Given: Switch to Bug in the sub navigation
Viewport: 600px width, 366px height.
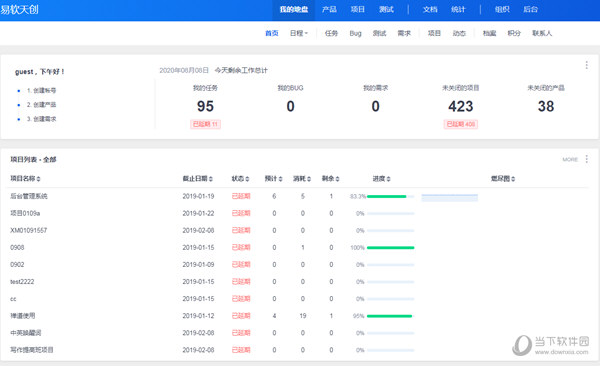Looking at the screenshot, I should tap(355, 33).
